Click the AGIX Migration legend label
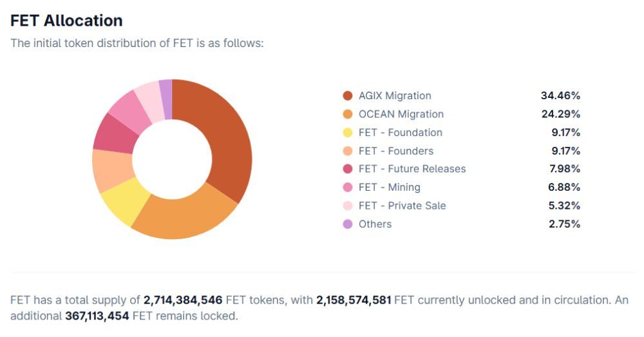Viewport: 644px width, 337px height. (395, 96)
